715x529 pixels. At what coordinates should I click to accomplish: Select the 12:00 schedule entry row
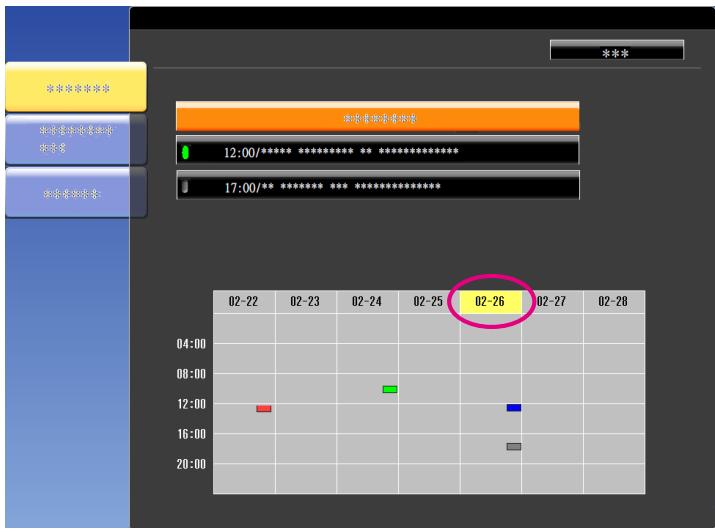point(378,150)
